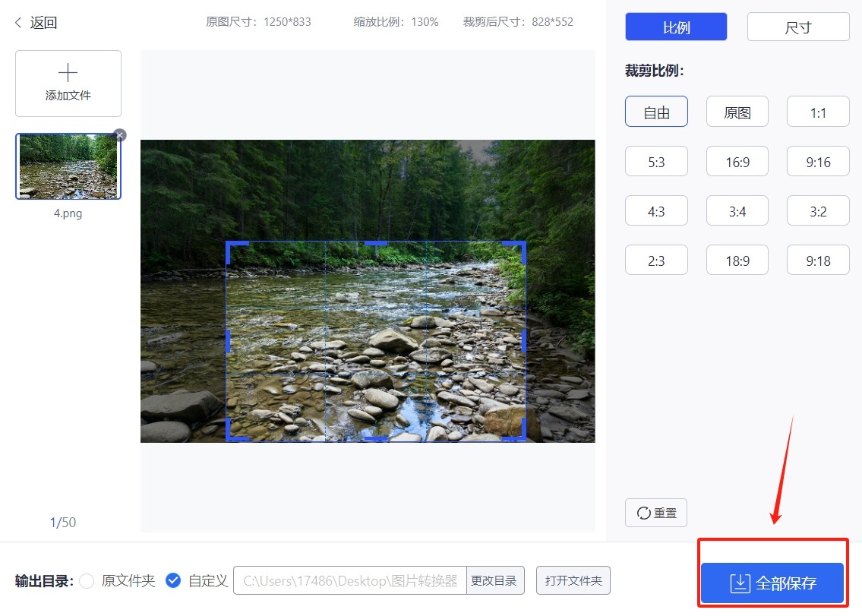Remove 4.png with the X icon
This screenshot has width=862, height=616.
[x=119, y=135]
